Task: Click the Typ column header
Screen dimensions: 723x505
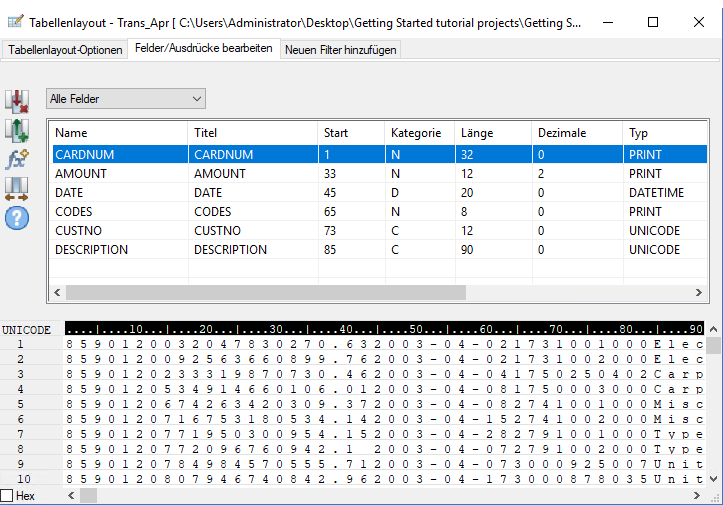Action: coord(660,133)
